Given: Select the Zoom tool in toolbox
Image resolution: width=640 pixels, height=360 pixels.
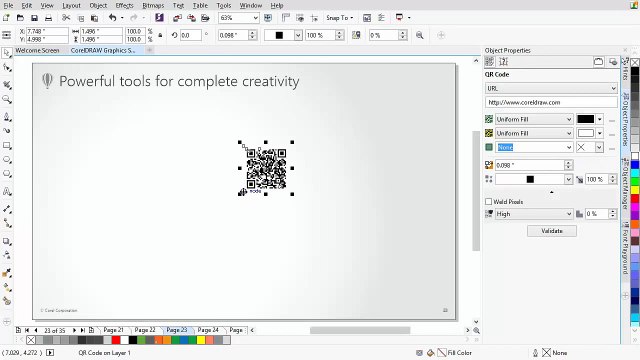Looking at the screenshot, I should point(7,99).
